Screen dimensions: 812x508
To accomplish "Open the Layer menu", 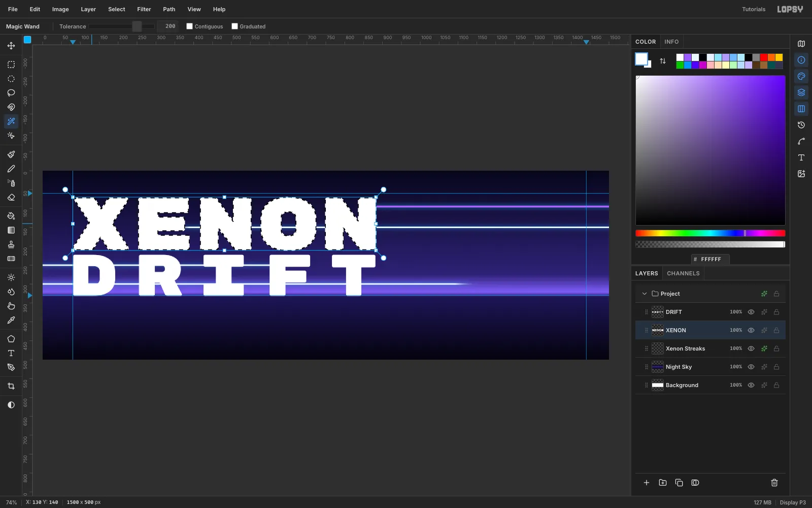I will pyautogui.click(x=88, y=9).
